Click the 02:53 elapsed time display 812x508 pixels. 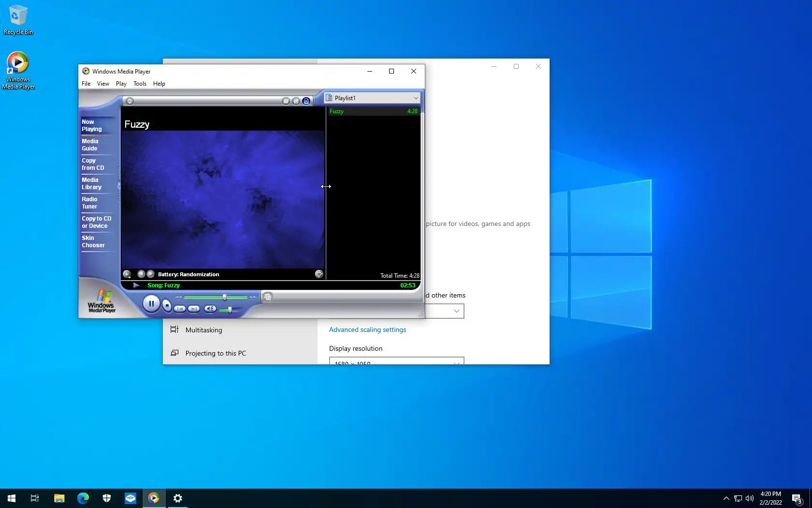tap(408, 285)
